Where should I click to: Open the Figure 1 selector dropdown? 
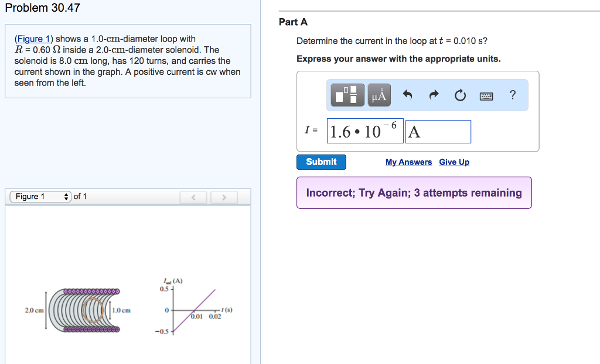40,197
